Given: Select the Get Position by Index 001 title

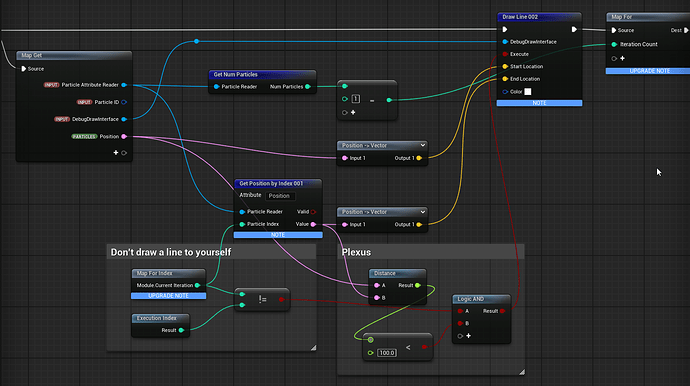Looking at the screenshot, I should click(x=271, y=184).
